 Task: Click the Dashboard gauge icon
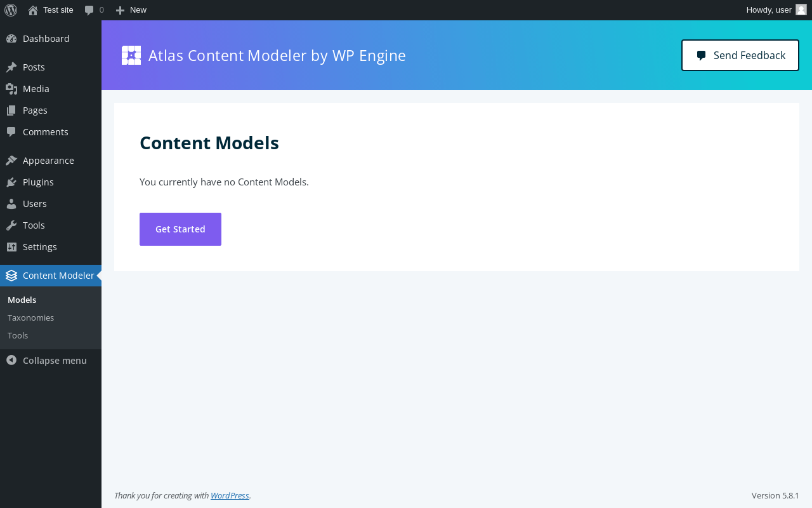(x=11, y=39)
